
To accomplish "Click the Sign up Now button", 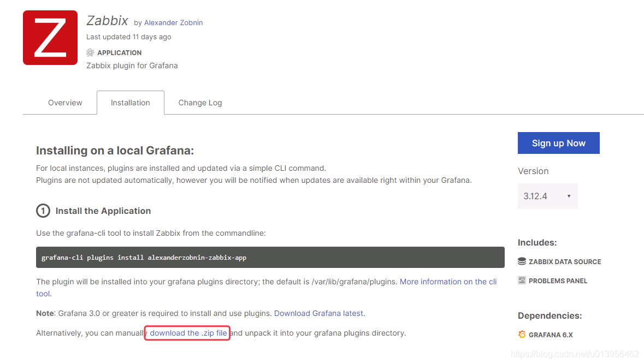I will tap(559, 143).
